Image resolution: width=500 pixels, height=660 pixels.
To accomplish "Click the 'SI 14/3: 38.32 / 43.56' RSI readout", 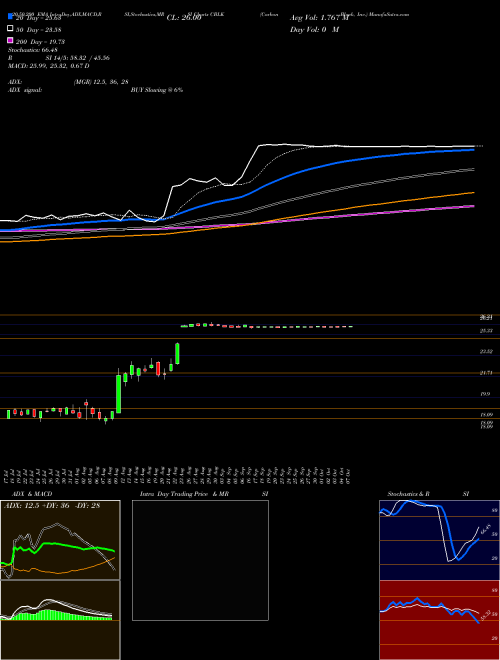I will coord(77,58).
